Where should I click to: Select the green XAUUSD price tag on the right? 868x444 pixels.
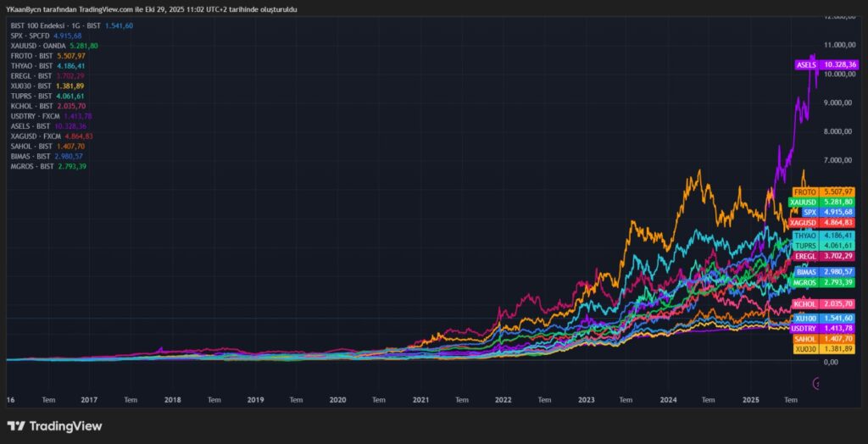pyautogui.click(x=823, y=202)
